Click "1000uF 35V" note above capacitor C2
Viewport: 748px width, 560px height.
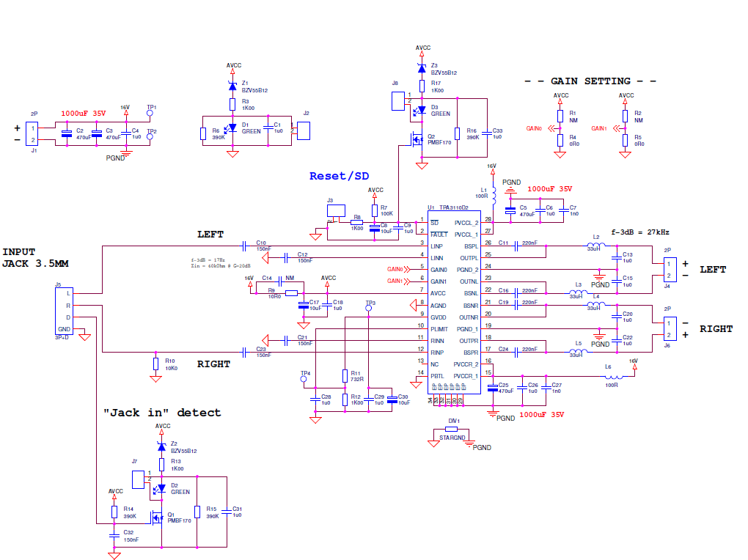point(84,114)
